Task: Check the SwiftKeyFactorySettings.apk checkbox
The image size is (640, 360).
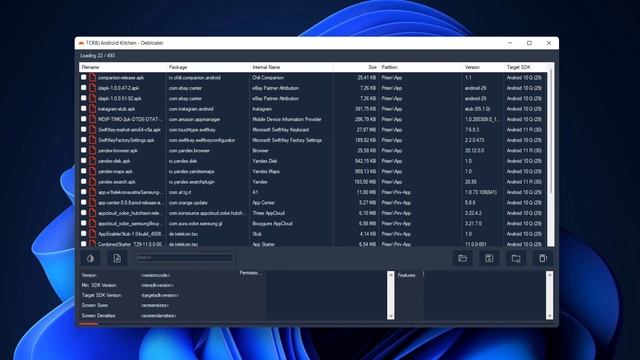Action: pos(84,140)
